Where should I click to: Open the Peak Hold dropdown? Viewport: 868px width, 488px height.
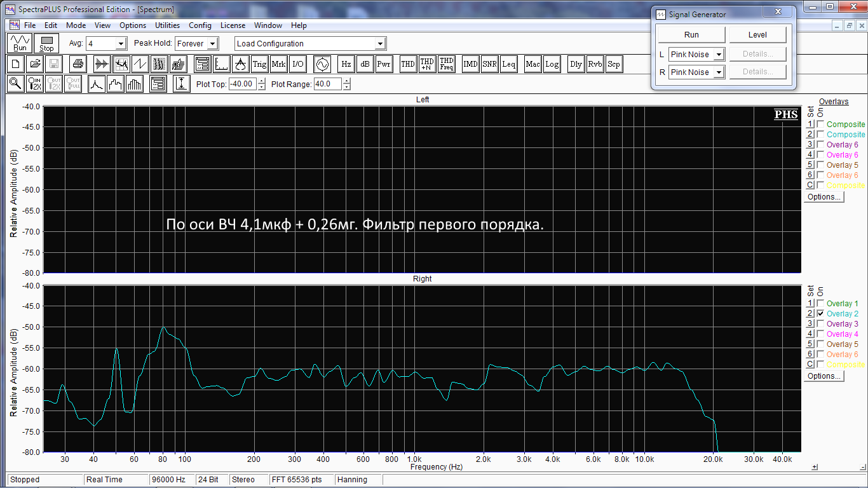pyautogui.click(x=212, y=44)
